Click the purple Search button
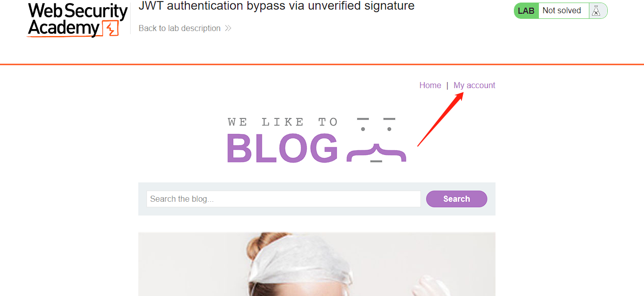The width and height of the screenshot is (644, 296). tap(457, 199)
